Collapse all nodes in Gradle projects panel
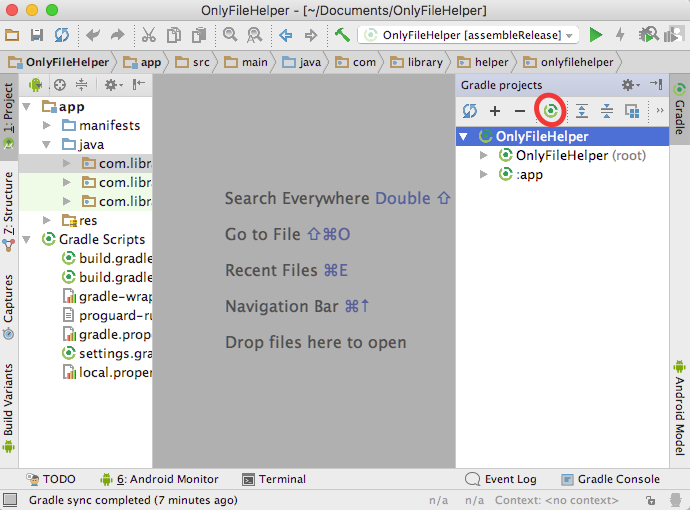690x510 pixels. pos(606,111)
